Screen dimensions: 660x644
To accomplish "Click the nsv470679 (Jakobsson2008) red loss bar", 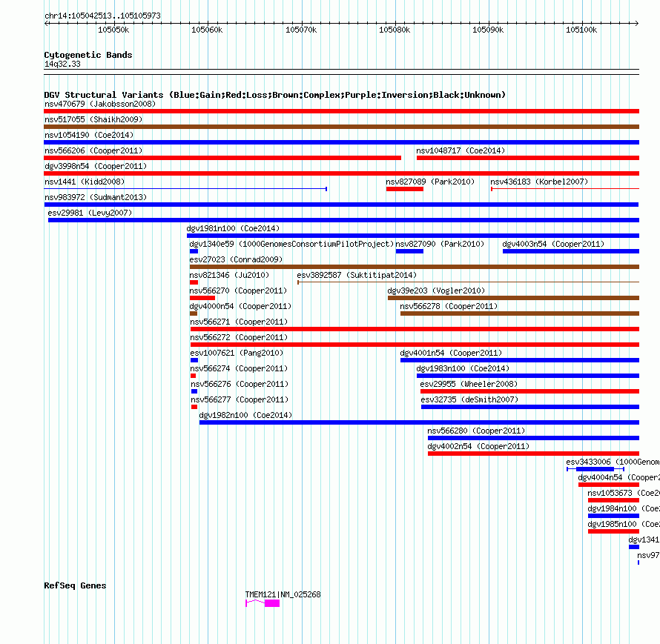I will (341, 111).
